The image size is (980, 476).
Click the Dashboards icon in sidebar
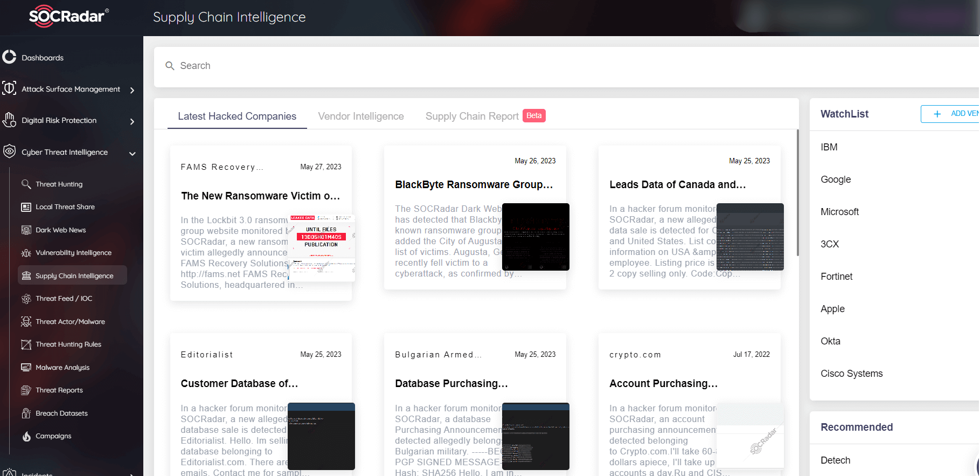9,57
